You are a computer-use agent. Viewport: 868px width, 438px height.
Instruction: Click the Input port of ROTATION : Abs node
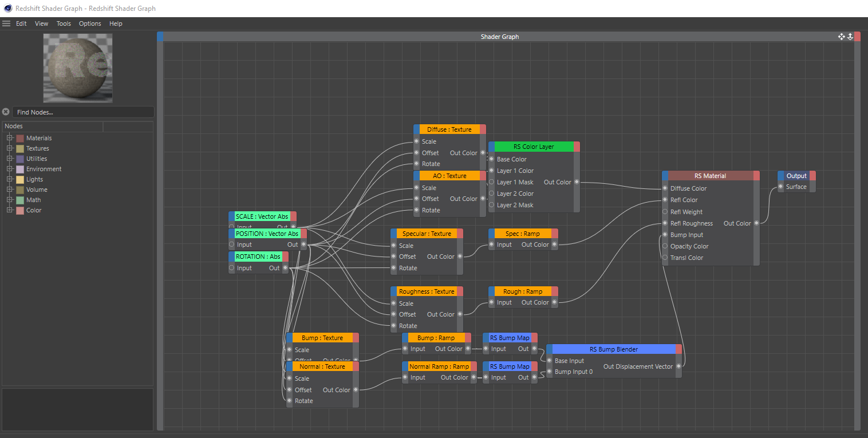tap(231, 268)
